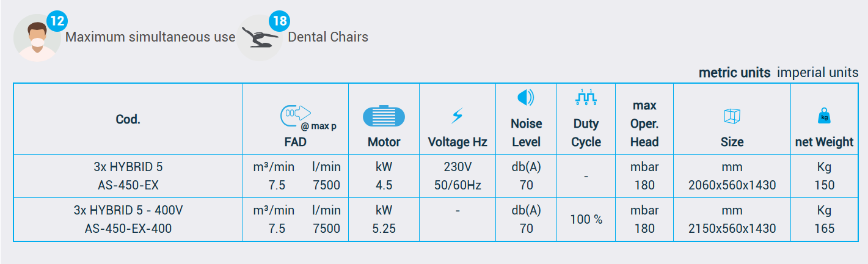The height and width of the screenshot is (264, 868).
Task: Click the blue motor icon
Action: pyautogui.click(x=384, y=116)
